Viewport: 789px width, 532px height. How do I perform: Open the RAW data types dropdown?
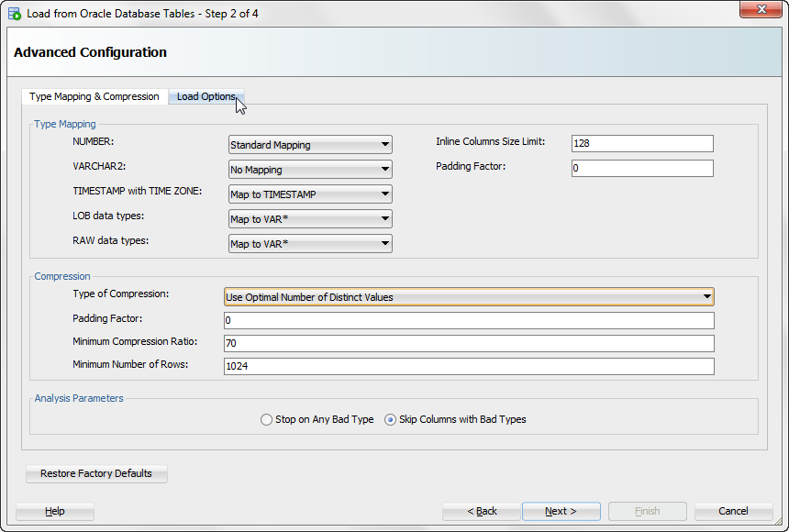click(310, 243)
